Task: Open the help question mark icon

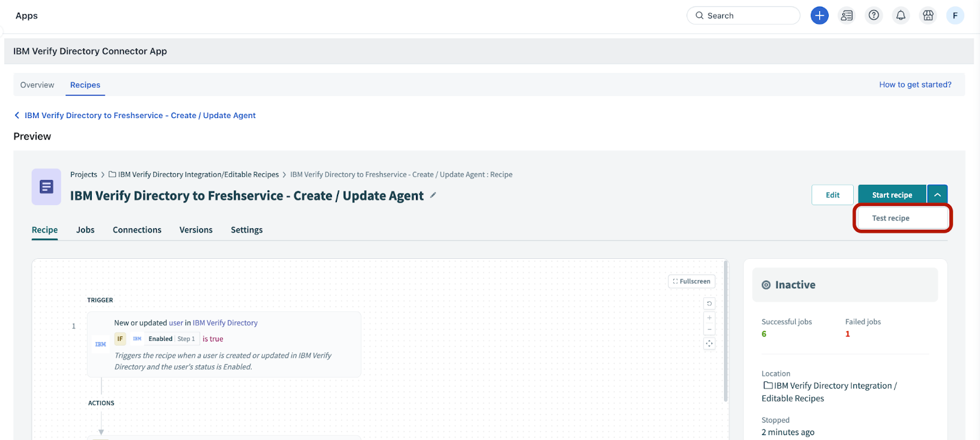Action: click(x=874, y=15)
